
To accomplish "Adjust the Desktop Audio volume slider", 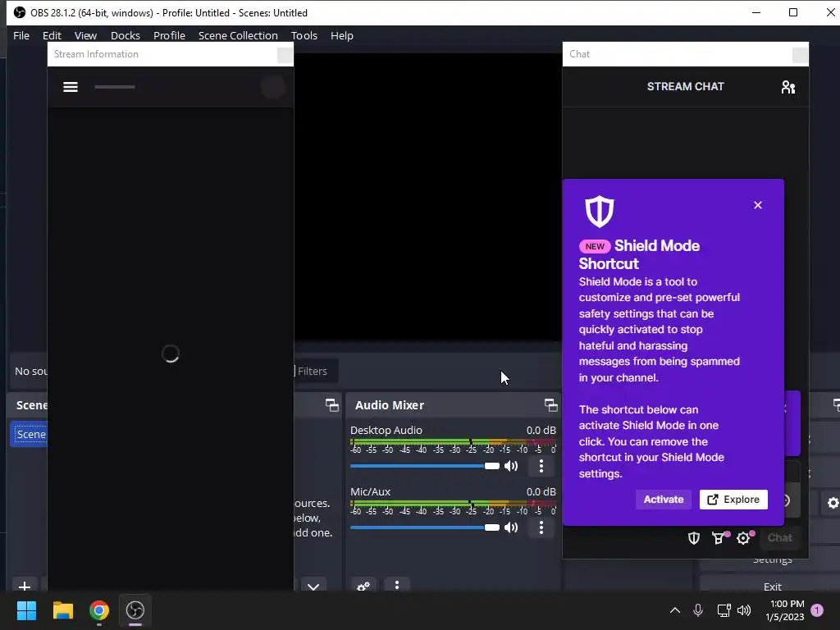I will click(424, 466).
